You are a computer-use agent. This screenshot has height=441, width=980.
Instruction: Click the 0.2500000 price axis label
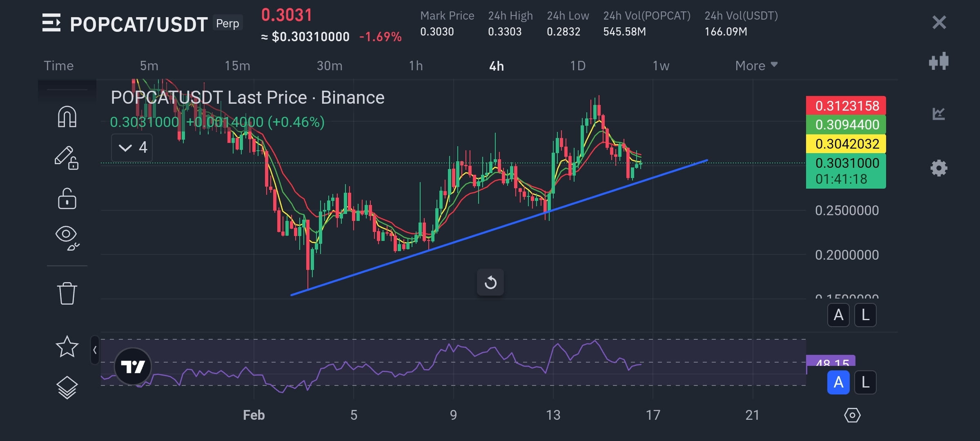[x=847, y=211]
